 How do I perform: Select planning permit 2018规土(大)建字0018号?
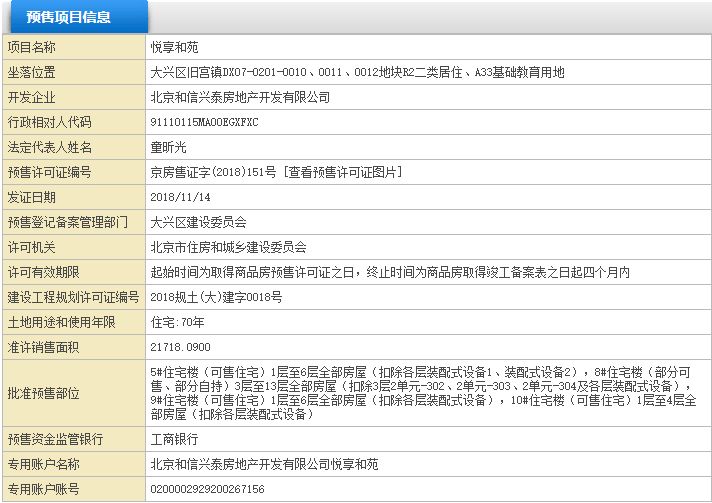click(216, 297)
